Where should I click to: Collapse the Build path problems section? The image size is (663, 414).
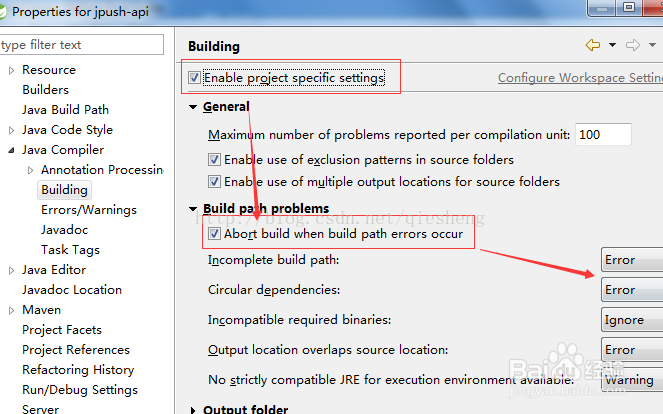193,209
